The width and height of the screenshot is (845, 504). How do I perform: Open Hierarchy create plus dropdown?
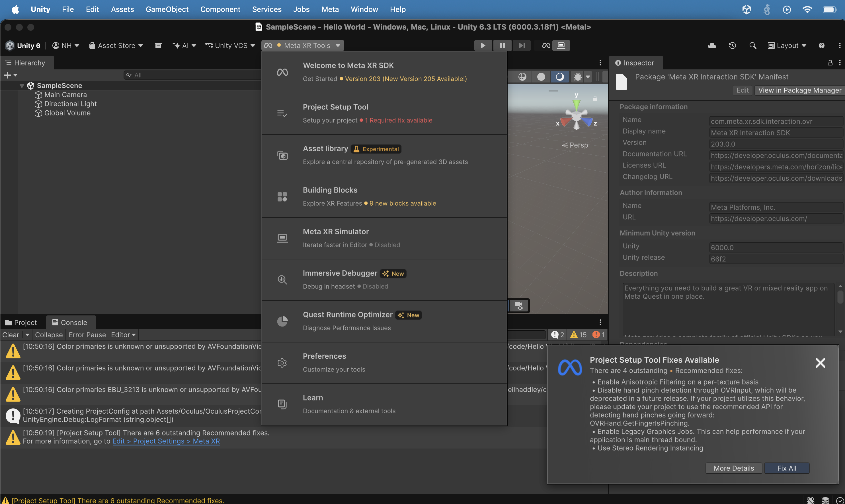tap(10, 75)
